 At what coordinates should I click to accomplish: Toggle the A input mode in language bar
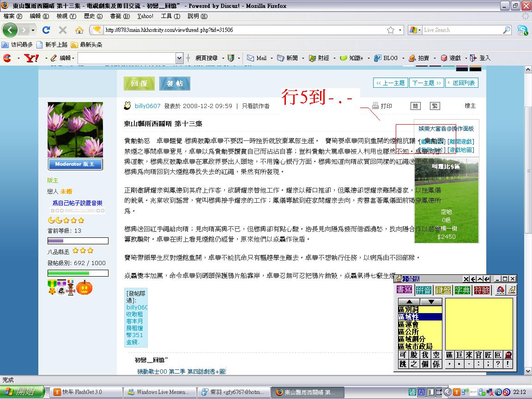[422, 392]
